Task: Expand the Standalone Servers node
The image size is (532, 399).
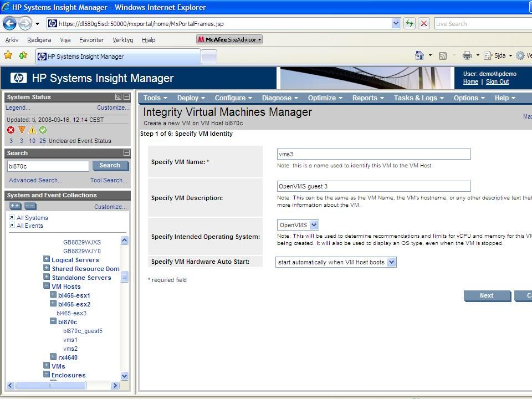Action: [x=47, y=277]
